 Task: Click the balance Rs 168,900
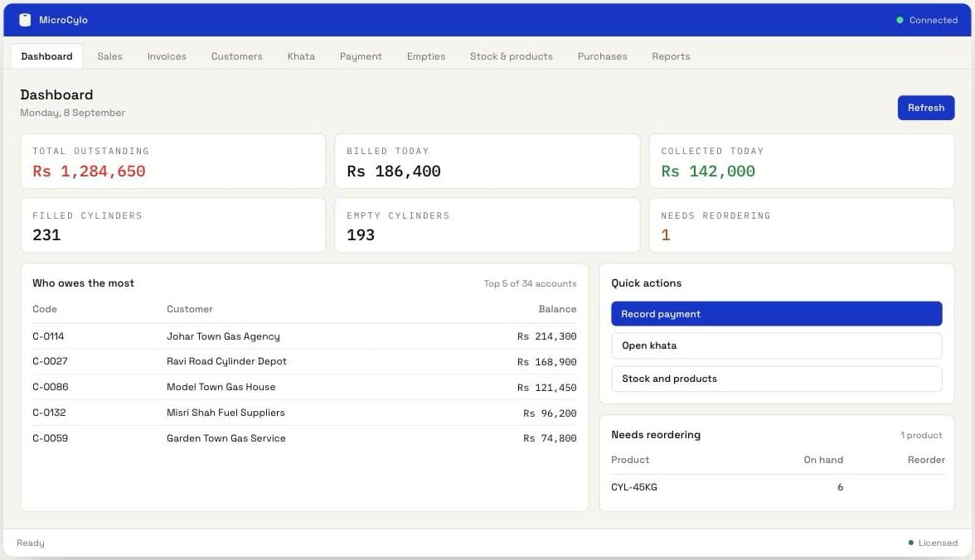point(546,362)
